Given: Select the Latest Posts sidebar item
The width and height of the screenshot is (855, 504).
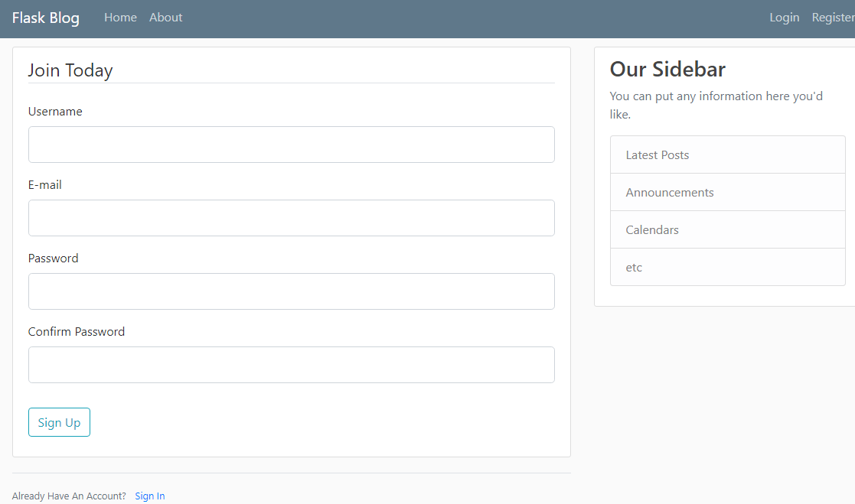Looking at the screenshot, I should click(727, 154).
